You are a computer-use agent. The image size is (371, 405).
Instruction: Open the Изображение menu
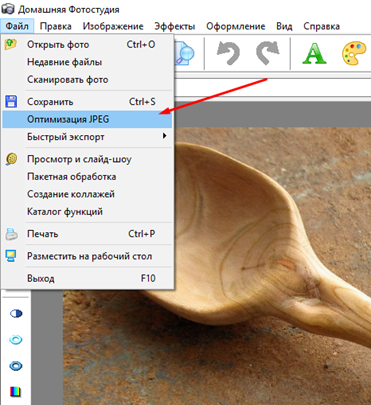point(113,26)
